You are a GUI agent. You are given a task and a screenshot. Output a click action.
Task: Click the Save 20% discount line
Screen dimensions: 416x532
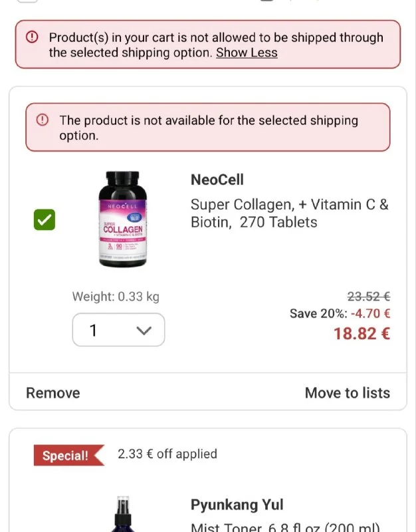(x=340, y=313)
